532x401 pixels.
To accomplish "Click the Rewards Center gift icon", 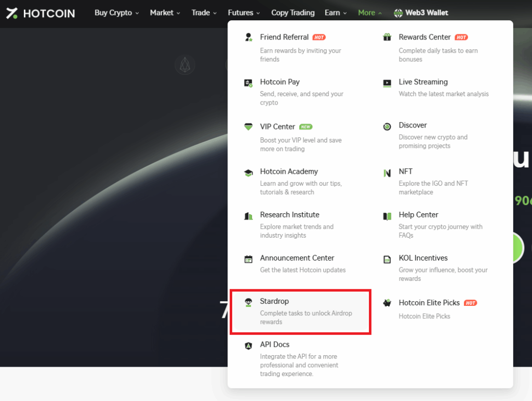I will [x=387, y=37].
